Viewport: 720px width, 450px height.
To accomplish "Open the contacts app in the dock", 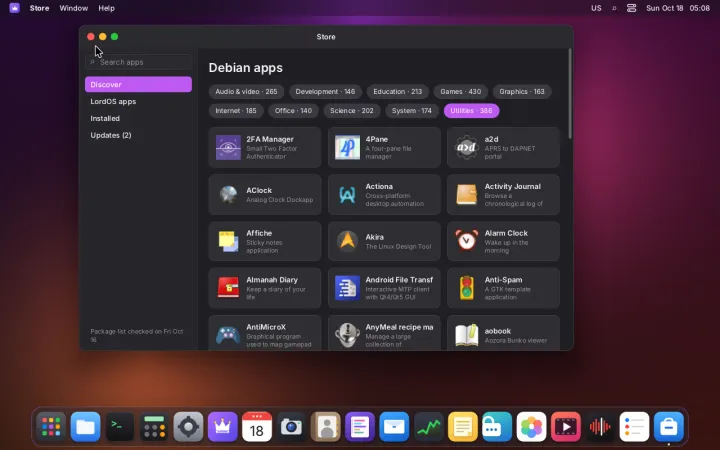I will (x=326, y=427).
